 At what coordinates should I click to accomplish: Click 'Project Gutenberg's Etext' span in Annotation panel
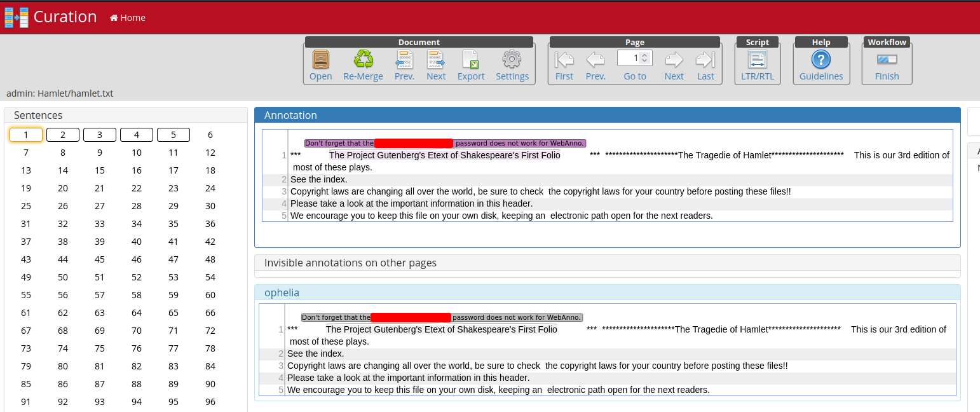click(445, 155)
